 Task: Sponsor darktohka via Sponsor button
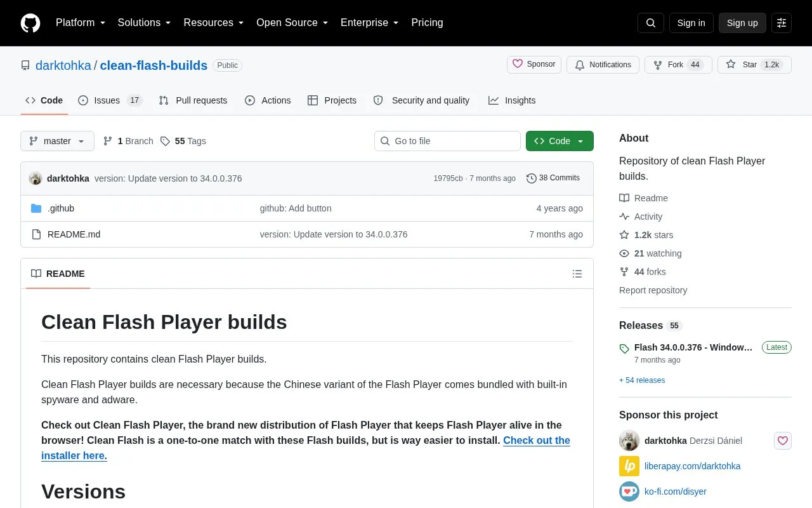tap(534, 65)
